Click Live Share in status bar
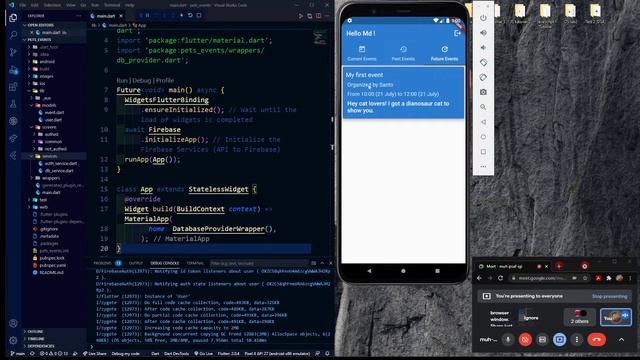The image size is (640, 360). pyautogui.click(x=94, y=353)
